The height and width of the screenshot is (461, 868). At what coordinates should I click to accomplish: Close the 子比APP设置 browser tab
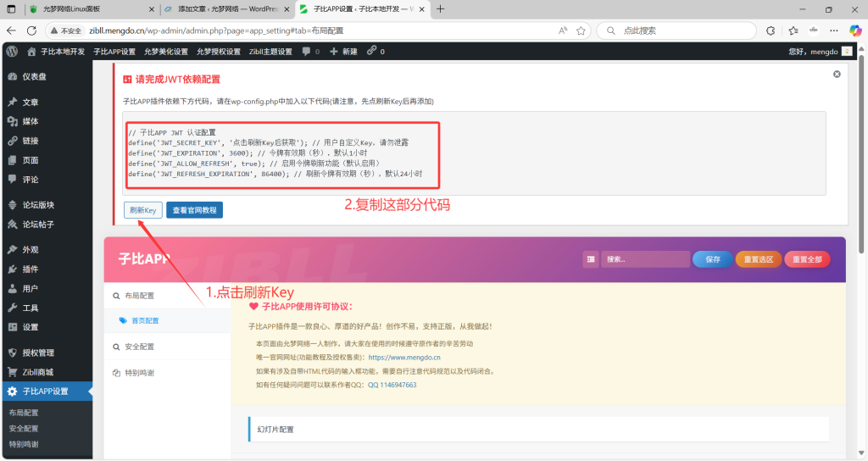[x=422, y=8]
